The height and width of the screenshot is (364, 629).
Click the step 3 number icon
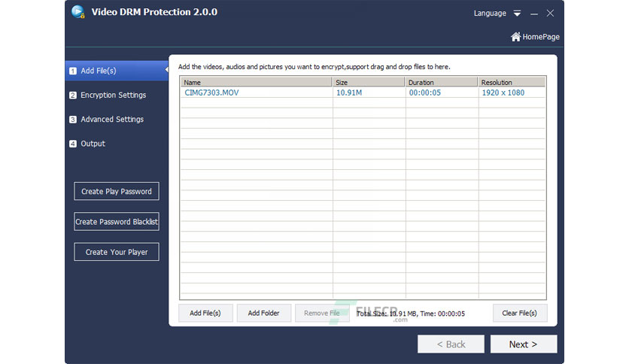tap(73, 120)
